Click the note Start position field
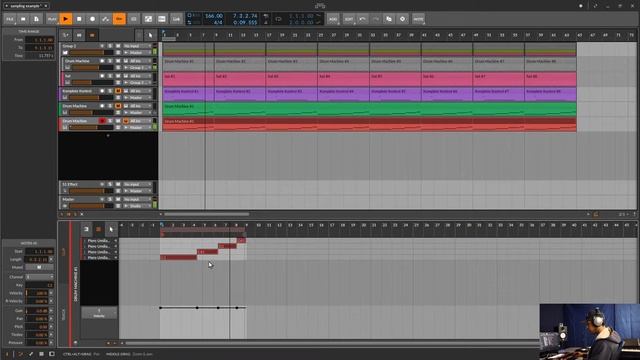The height and width of the screenshot is (360, 640). tap(39, 251)
